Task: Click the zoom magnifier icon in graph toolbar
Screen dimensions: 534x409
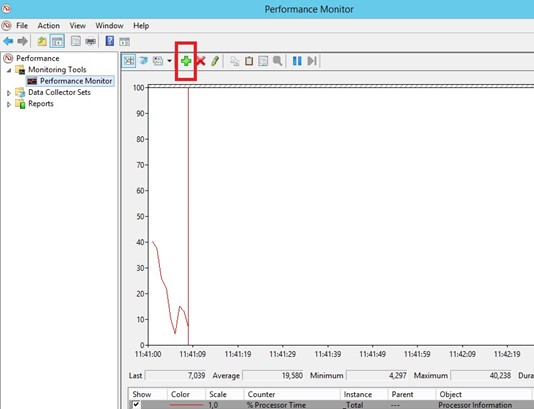Action: click(x=278, y=61)
